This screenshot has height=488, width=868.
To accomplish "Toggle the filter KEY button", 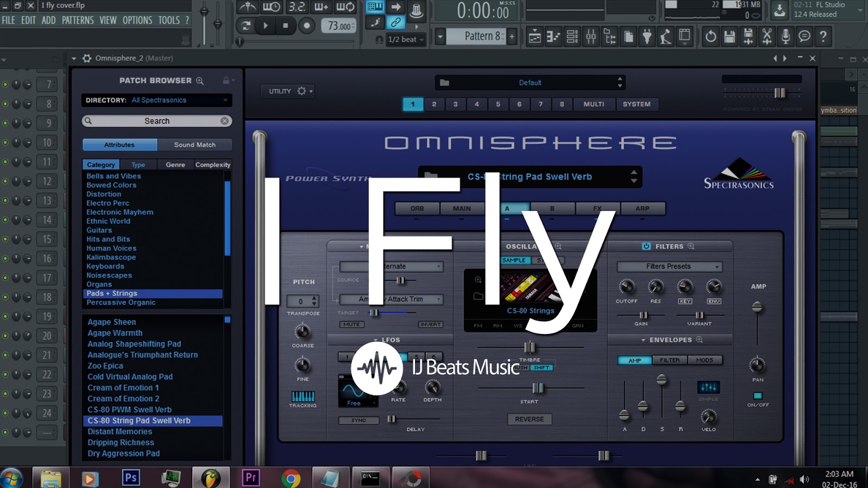I will [685, 301].
